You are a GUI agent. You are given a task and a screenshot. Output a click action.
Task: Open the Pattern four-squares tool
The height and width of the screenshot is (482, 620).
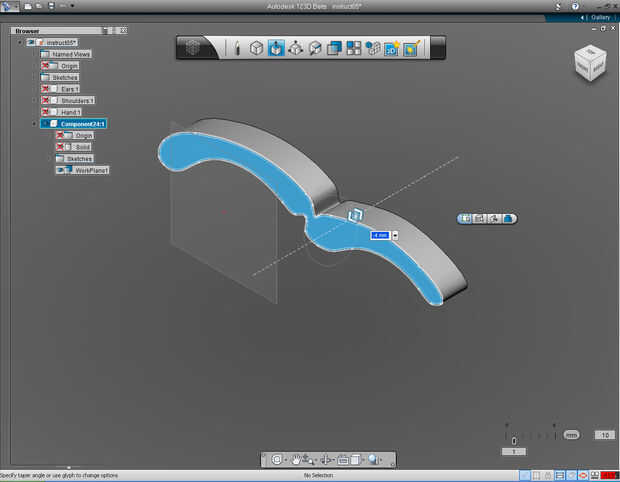pyautogui.click(x=353, y=48)
